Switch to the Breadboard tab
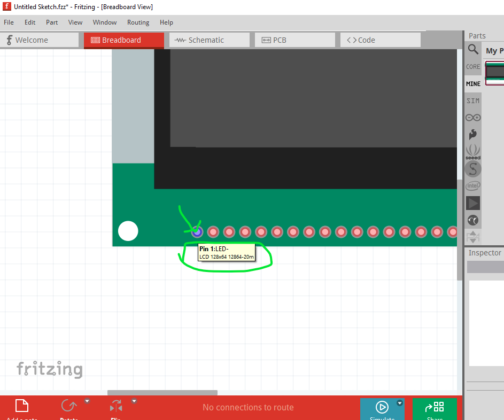Viewport: 504px width, 420px height. pos(124,40)
